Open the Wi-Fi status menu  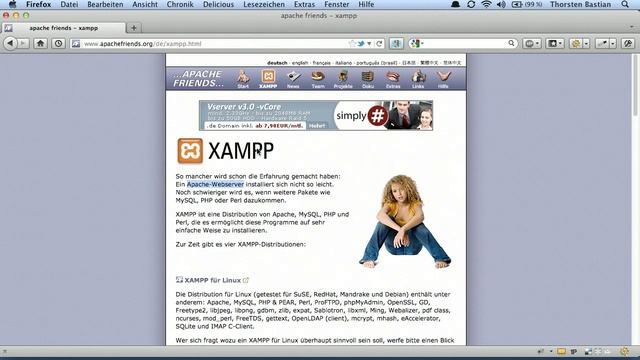click(486, 4)
